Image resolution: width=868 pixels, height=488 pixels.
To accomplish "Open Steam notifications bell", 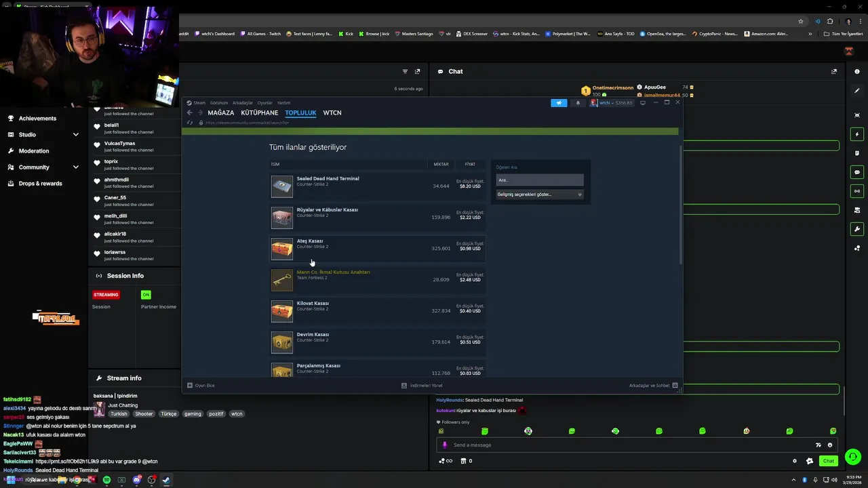I will click(x=578, y=103).
